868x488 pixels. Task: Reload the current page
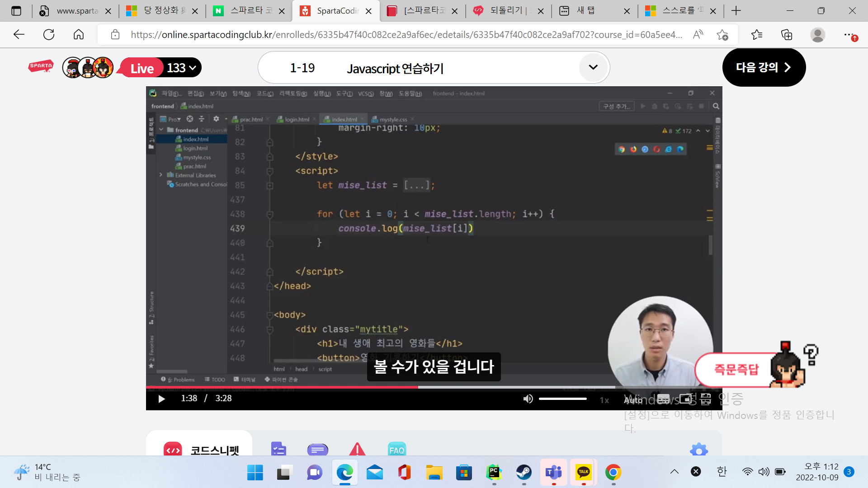[49, 34]
